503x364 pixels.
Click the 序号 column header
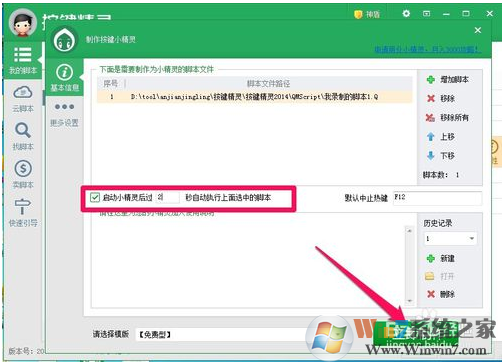tap(111, 83)
